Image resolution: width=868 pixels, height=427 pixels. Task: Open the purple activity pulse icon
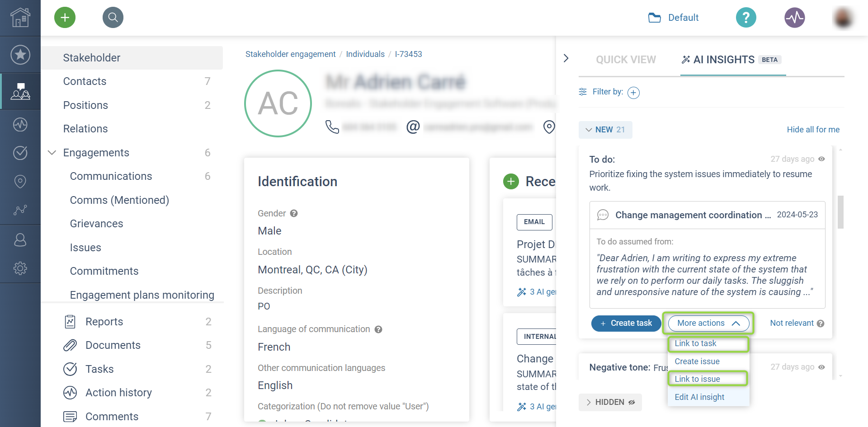click(794, 18)
